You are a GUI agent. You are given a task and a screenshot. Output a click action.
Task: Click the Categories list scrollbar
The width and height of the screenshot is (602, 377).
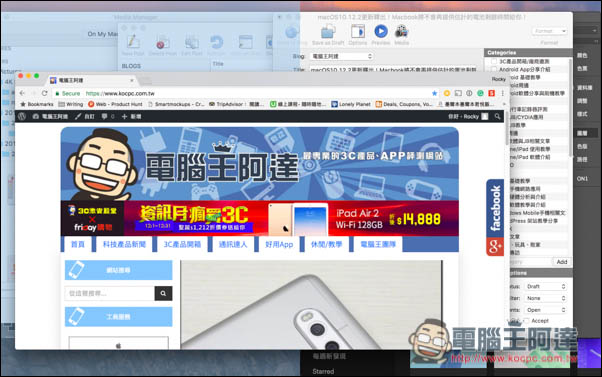(x=571, y=107)
